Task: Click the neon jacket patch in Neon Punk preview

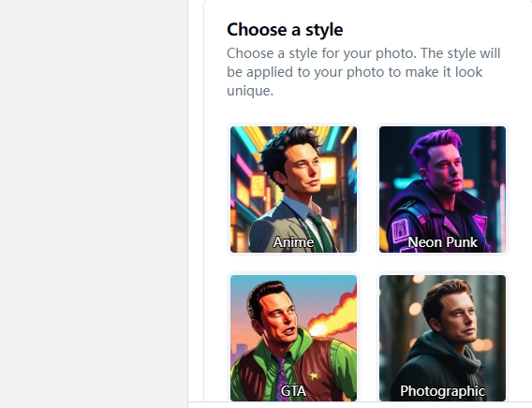Action: [401, 230]
